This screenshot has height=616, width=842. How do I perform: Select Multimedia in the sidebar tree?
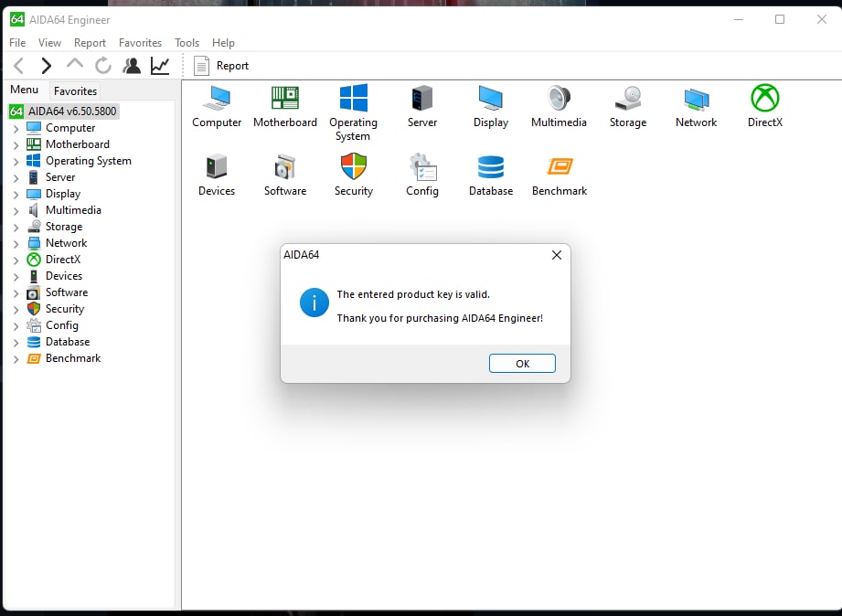coord(73,210)
